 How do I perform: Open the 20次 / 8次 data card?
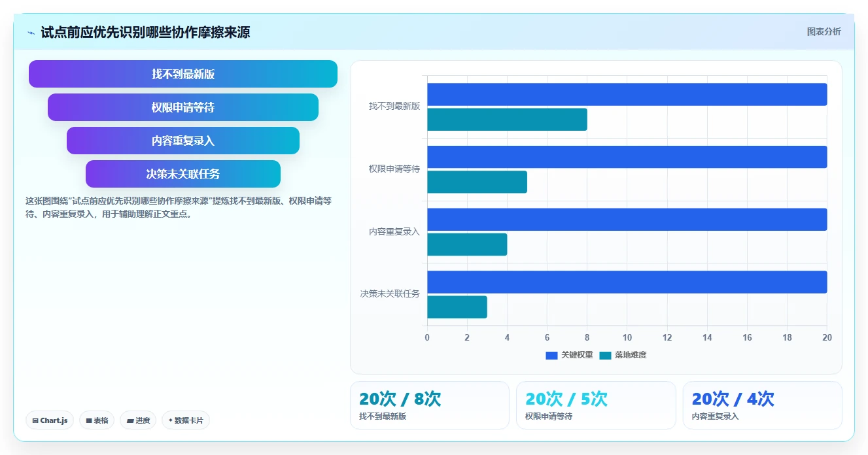(x=430, y=405)
